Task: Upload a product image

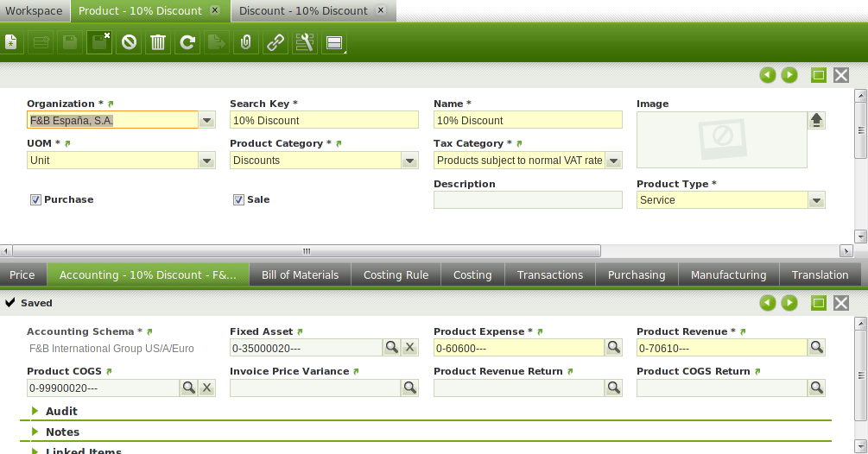Action: click(816, 120)
